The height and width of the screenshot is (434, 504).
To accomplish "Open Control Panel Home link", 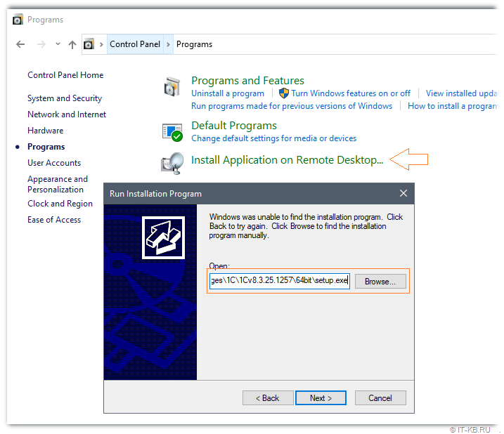I will [65, 75].
